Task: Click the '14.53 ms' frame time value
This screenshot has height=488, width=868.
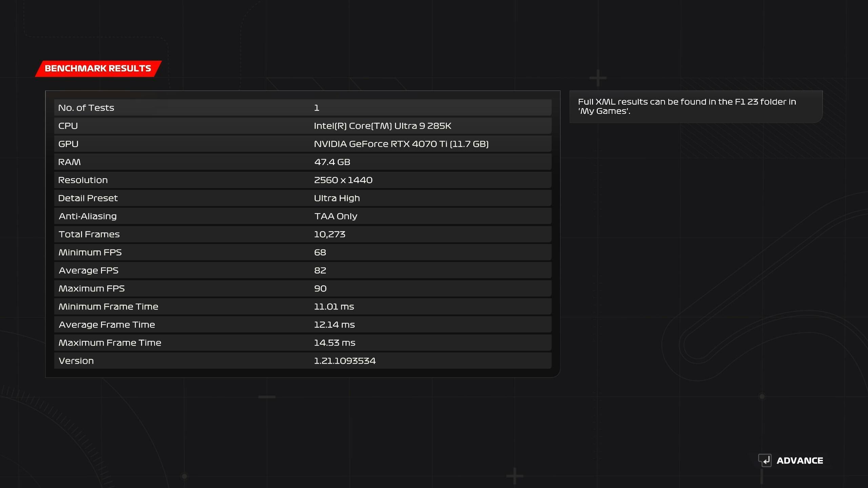Action: pos(335,343)
